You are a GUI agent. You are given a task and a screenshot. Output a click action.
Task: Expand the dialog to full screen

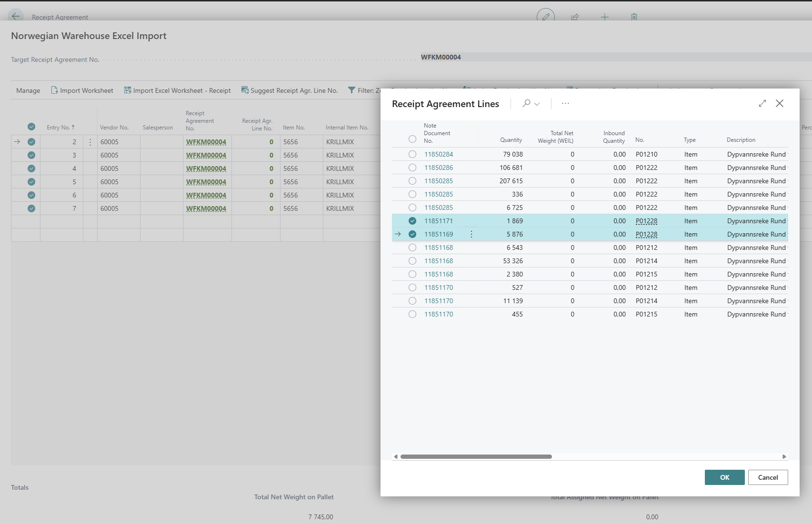[x=762, y=103]
